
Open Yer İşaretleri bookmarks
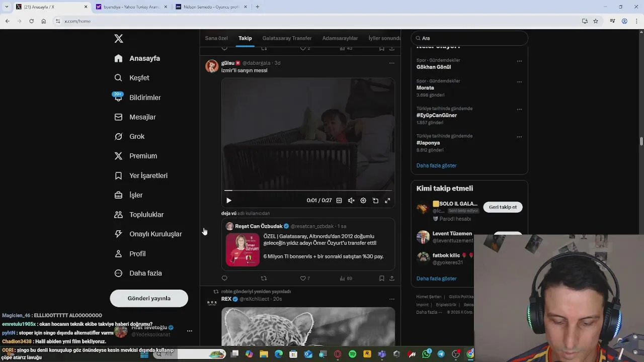(141, 175)
